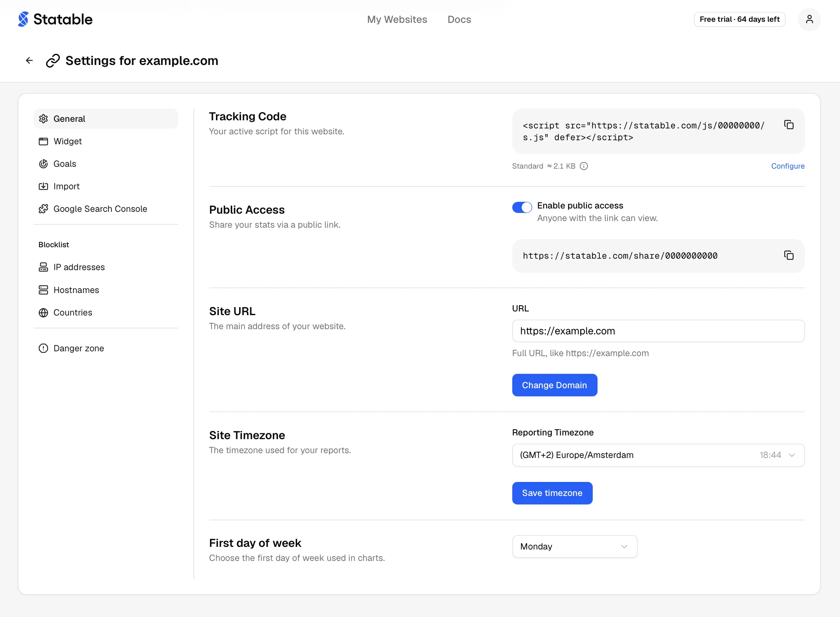
Task: Click the Hostnames server icon
Action: click(x=43, y=290)
